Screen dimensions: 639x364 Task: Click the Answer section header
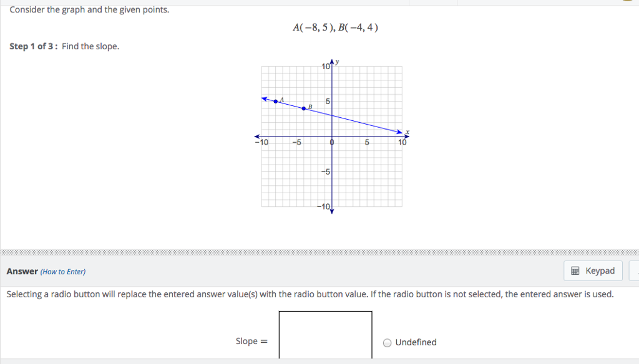(x=21, y=271)
